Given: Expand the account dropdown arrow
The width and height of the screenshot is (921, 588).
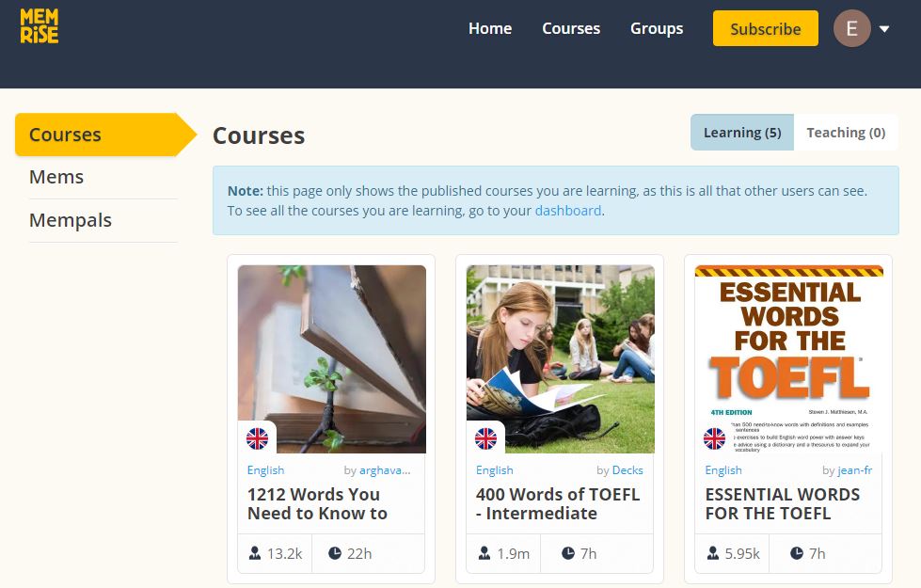Looking at the screenshot, I should pos(884,29).
